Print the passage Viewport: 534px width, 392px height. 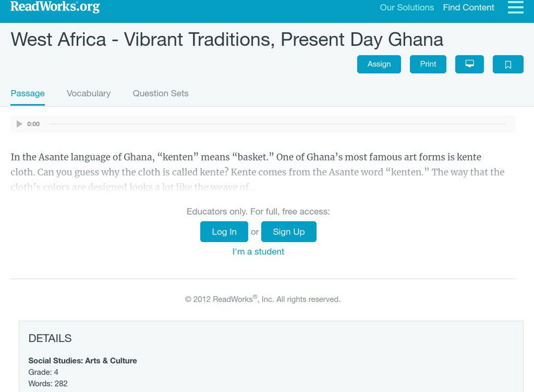click(x=428, y=64)
